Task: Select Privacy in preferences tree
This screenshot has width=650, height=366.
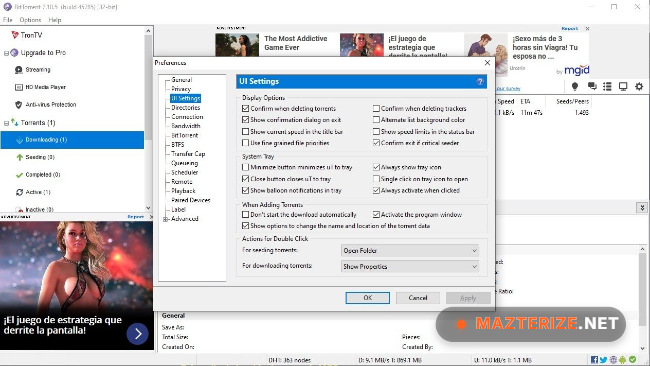Action: 181,89
